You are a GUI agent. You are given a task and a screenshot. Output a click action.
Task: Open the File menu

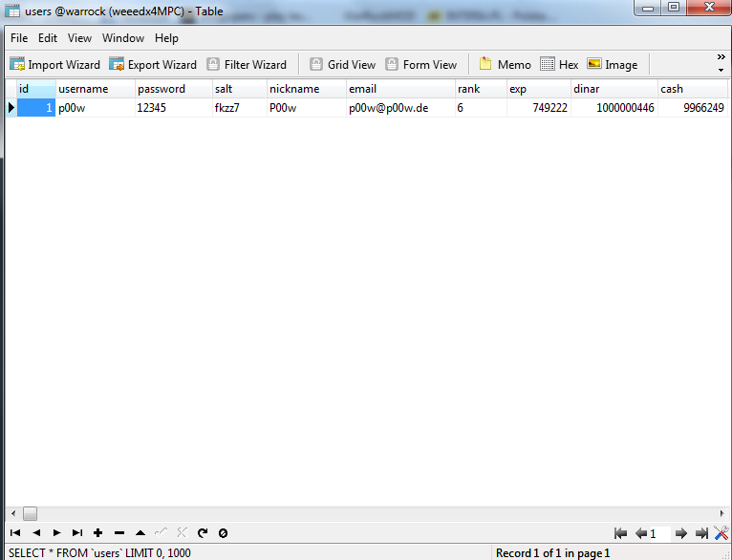(19, 38)
